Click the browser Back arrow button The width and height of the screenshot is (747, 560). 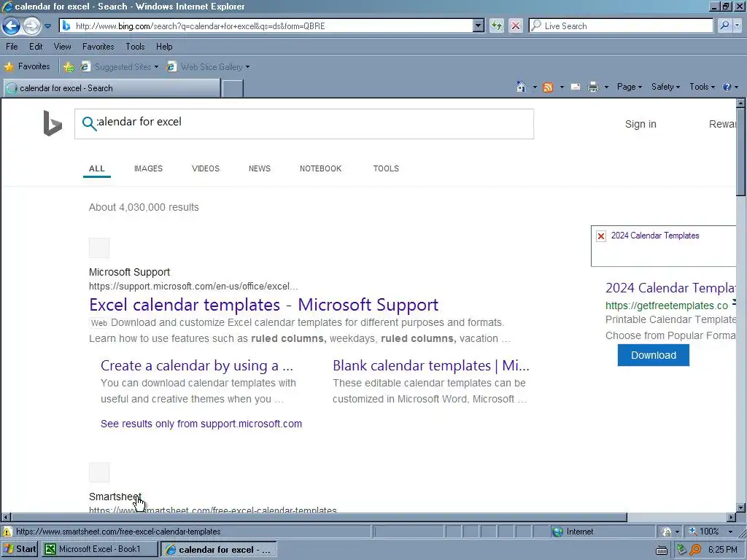coord(12,26)
